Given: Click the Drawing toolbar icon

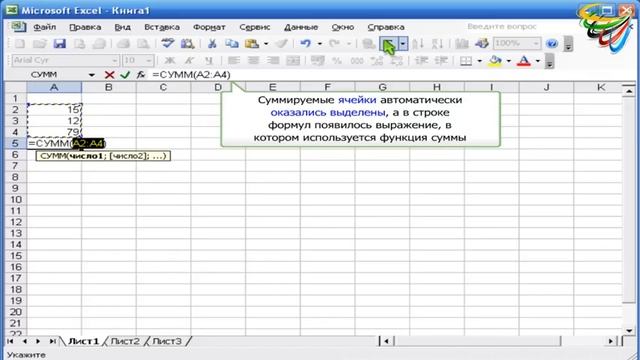Looking at the screenshot, I should (482, 44).
